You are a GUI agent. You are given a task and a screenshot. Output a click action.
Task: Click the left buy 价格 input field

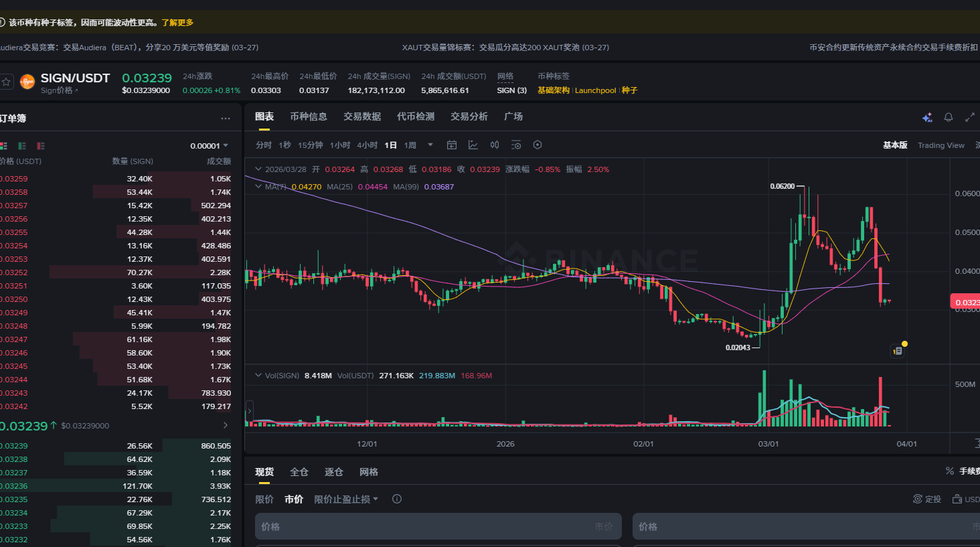pos(438,526)
